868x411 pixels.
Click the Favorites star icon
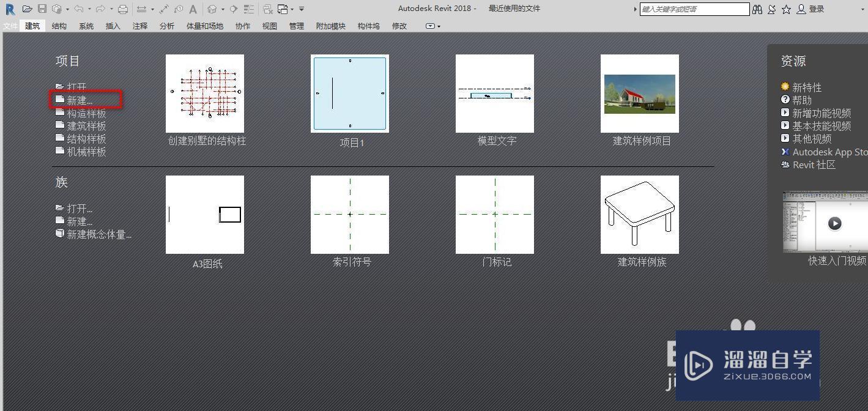tap(786, 9)
